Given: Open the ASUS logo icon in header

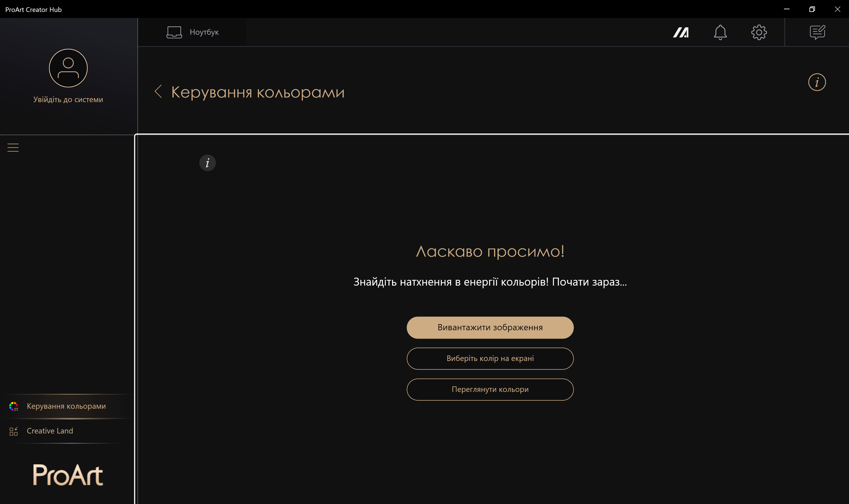Looking at the screenshot, I should coord(681,32).
